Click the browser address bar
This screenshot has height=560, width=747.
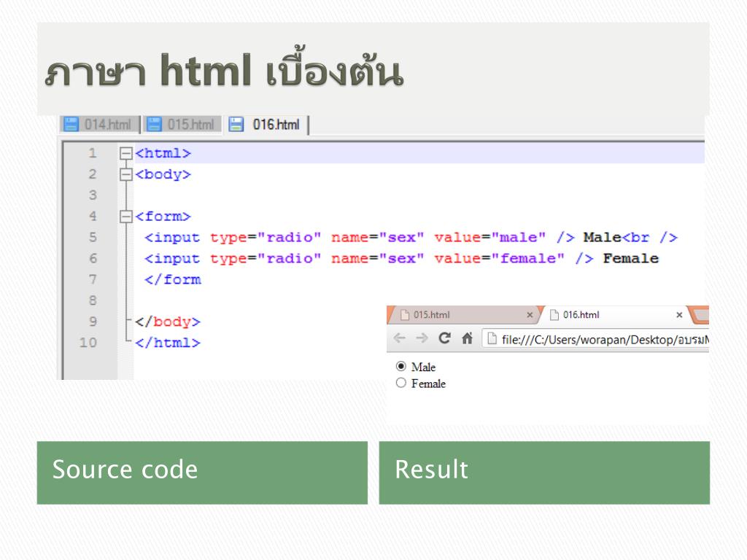coord(595,339)
